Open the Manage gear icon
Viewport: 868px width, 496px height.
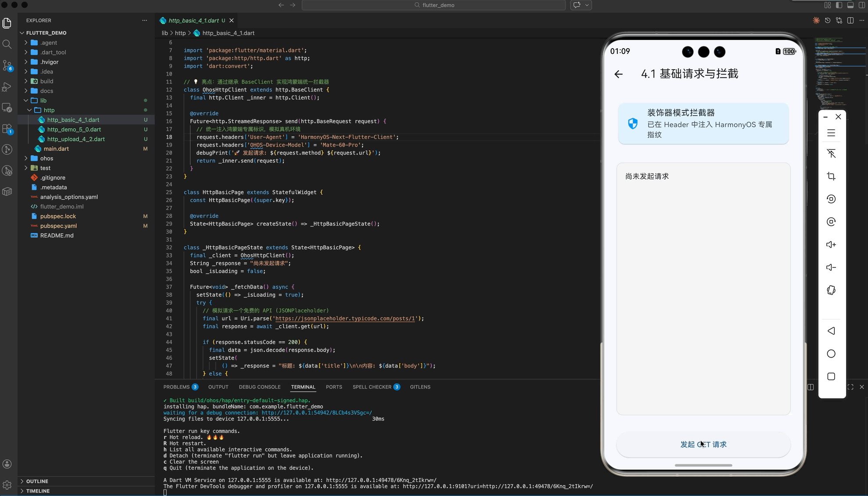pyautogui.click(x=7, y=485)
